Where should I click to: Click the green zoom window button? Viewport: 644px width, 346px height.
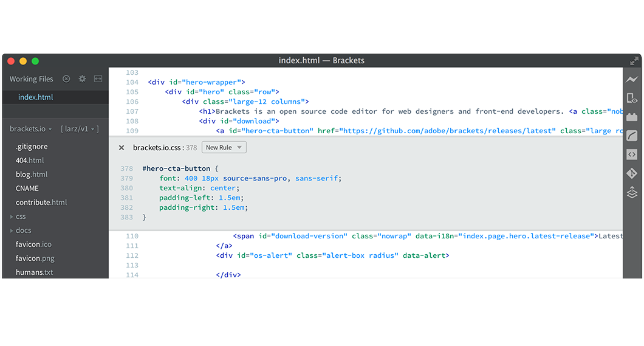point(35,61)
